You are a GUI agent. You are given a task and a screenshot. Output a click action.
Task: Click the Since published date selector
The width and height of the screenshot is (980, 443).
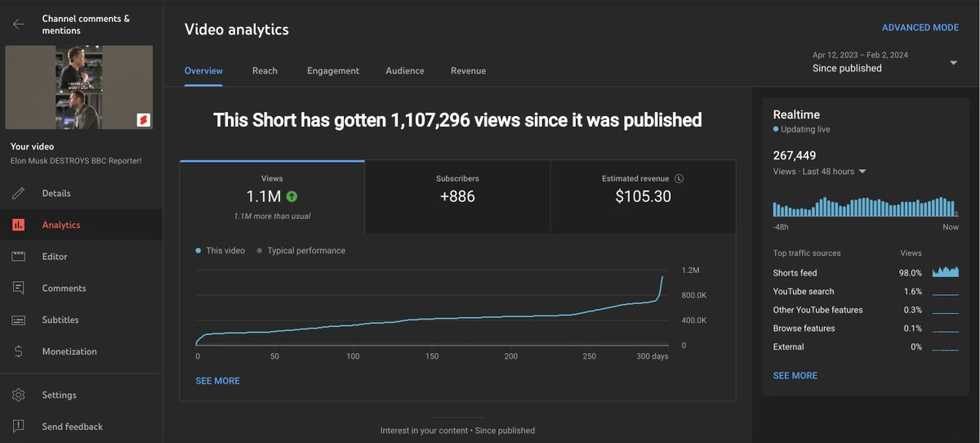coord(885,62)
